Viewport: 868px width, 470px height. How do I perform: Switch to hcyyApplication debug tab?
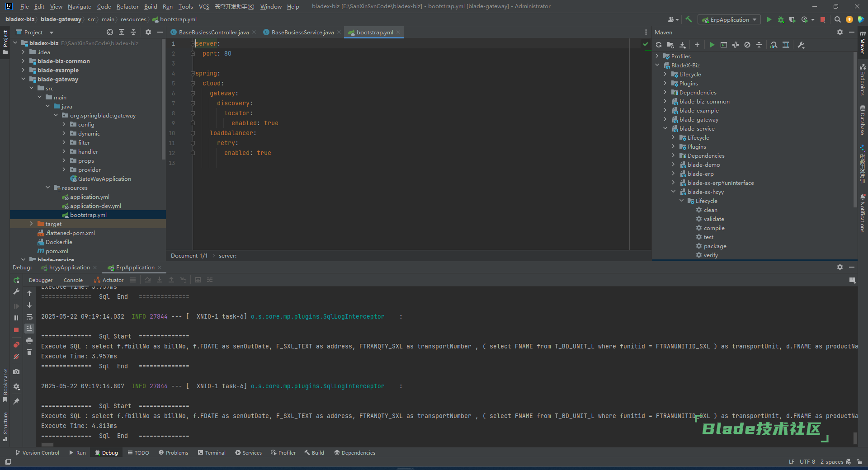[x=69, y=268]
